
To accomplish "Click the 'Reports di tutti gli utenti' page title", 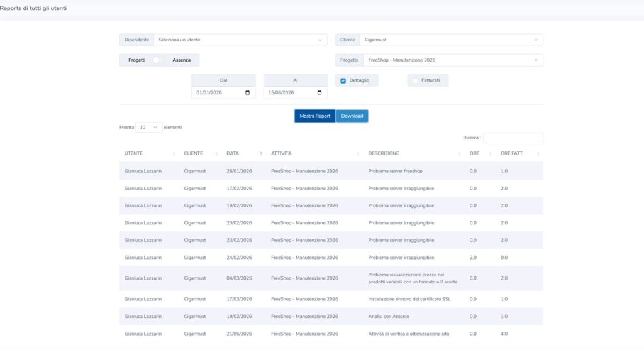I will [33, 8].
